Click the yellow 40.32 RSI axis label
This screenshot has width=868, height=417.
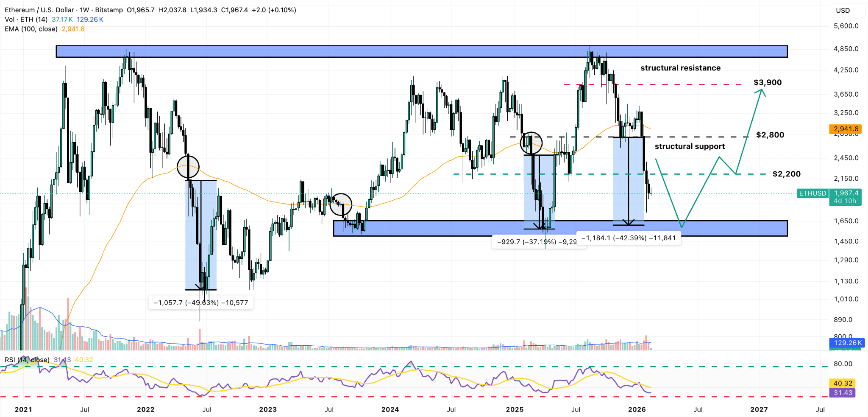(x=843, y=383)
